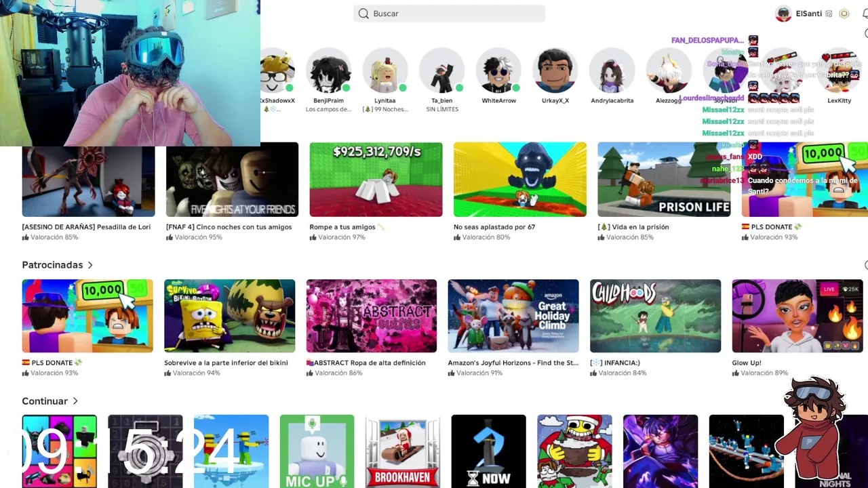Click the small square icon beside ElSanti
868x488 pixels.
829,14
